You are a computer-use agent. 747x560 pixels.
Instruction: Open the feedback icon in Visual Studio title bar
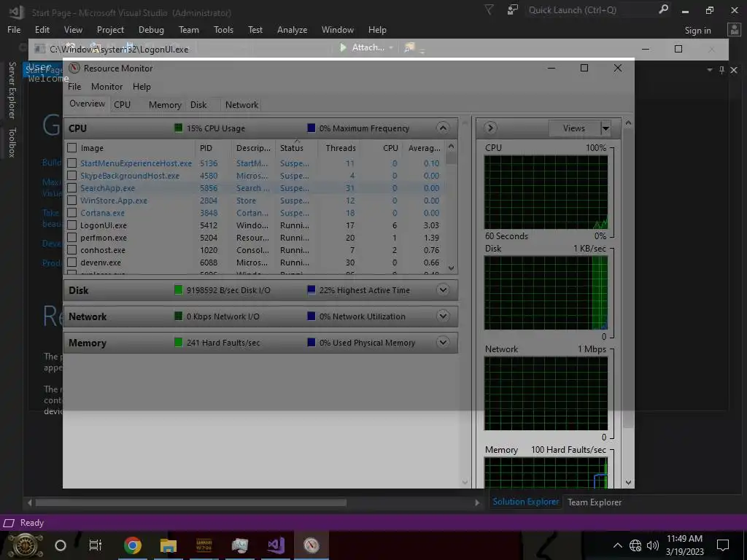click(x=512, y=9)
